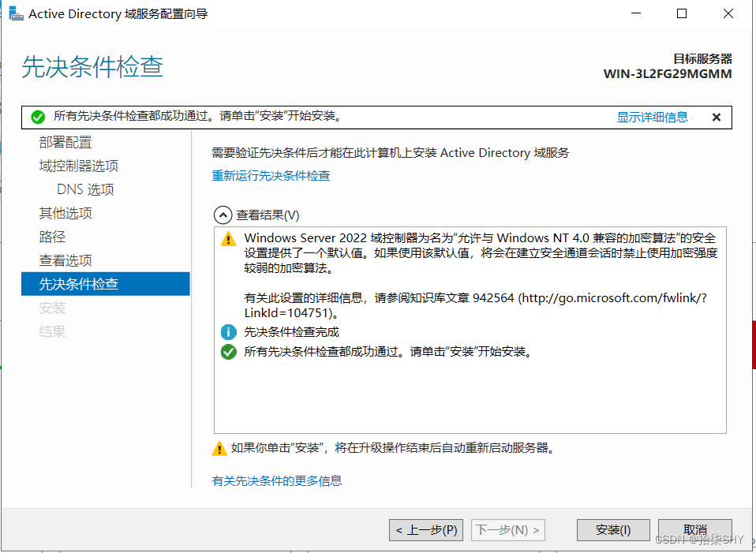Viewport: 756px width, 553px height.
Task: Click the 下一步(N) next button
Action: [x=508, y=530]
